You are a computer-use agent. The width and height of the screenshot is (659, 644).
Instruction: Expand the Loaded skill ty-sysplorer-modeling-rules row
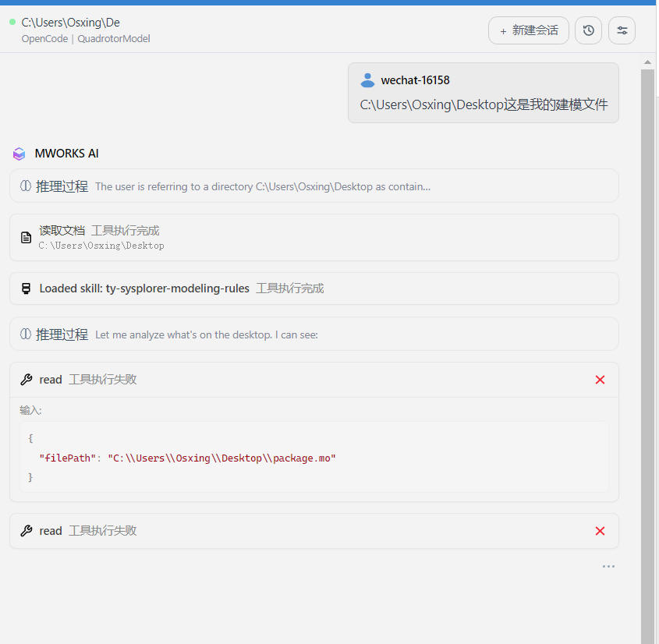click(x=314, y=288)
